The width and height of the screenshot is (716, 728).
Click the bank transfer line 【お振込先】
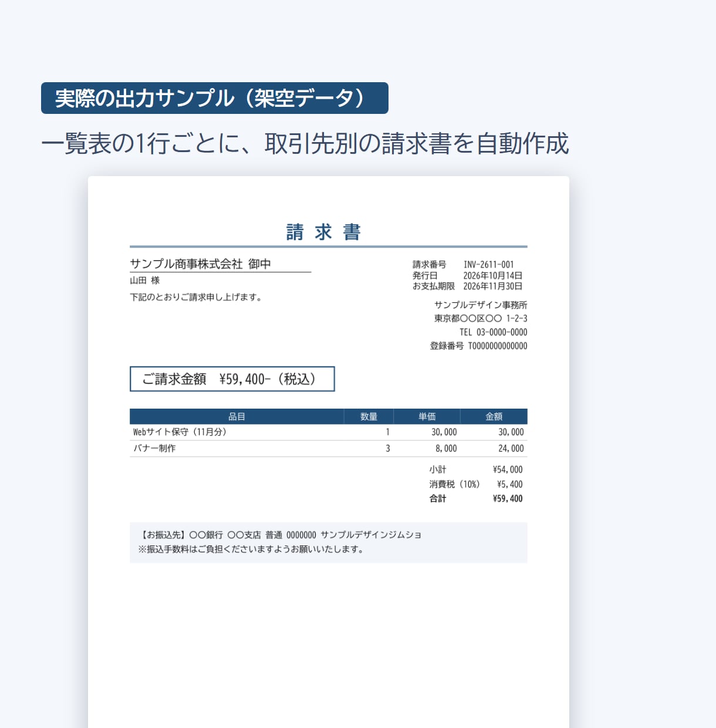pos(280,535)
